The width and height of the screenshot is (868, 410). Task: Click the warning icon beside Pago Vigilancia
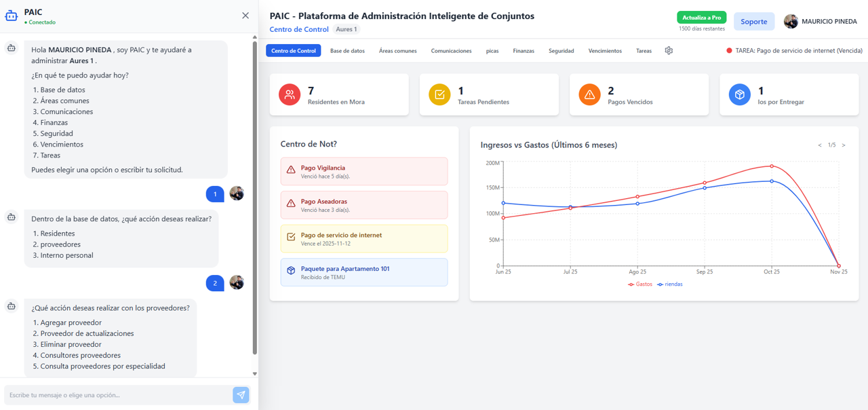pyautogui.click(x=291, y=170)
